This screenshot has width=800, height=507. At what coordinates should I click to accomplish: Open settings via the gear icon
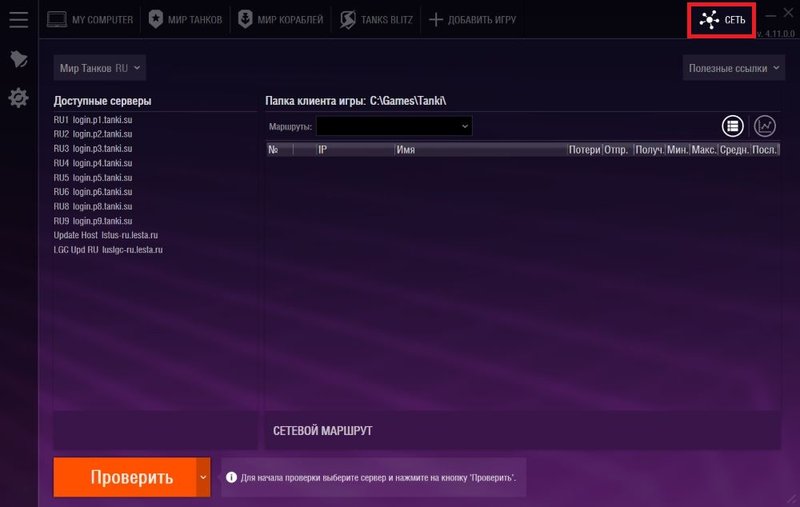18,98
